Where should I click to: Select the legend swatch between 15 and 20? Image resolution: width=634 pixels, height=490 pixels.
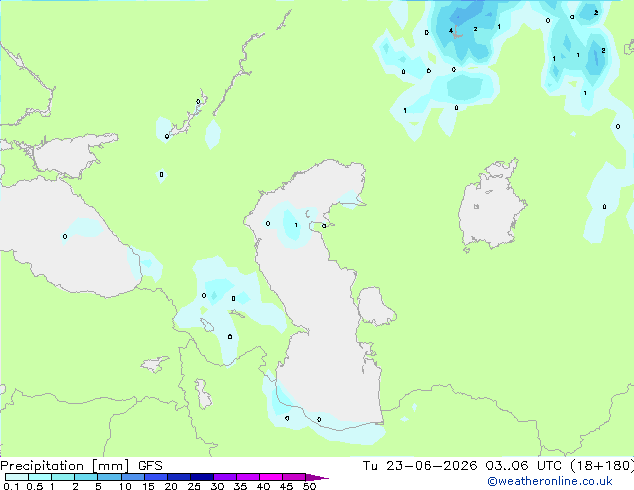(x=155, y=477)
